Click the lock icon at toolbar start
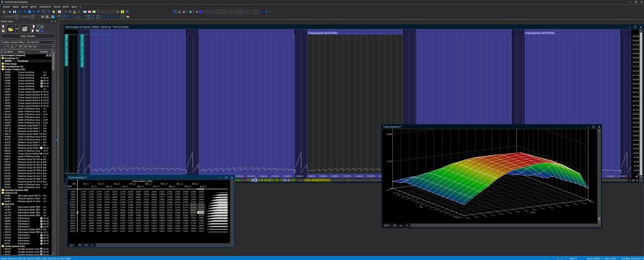This screenshot has height=260, width=644. [4, 11]
